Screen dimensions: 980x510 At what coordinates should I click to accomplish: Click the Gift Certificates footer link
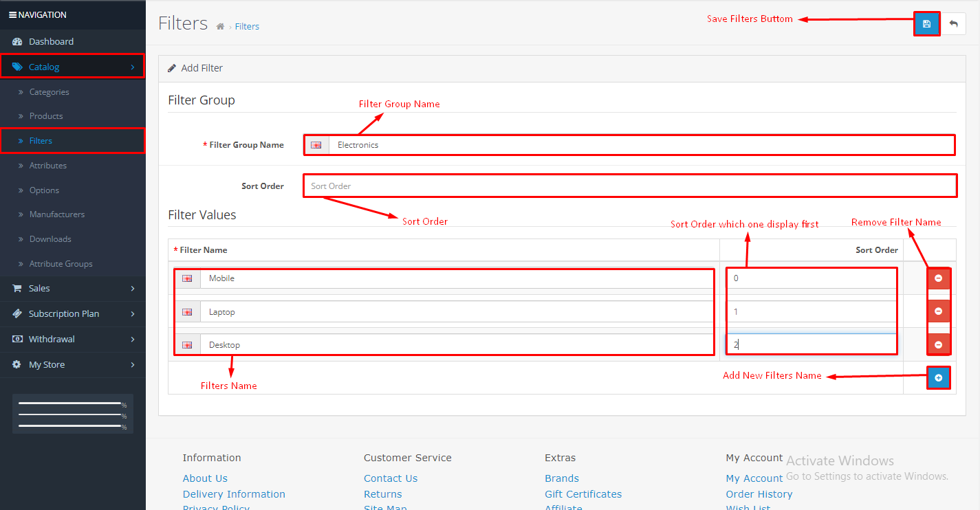[583, 494]
